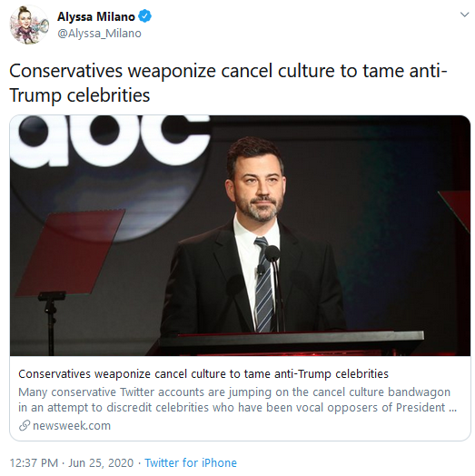Click the link card headline text
The image size is (475, 476).
click(203, 373)
